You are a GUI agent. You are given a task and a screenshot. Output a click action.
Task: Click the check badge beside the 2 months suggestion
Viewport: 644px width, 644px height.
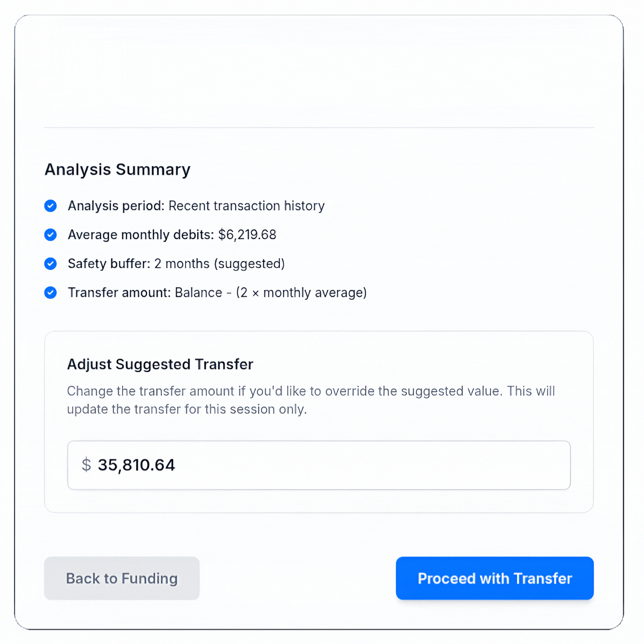[x=51, y=263]
